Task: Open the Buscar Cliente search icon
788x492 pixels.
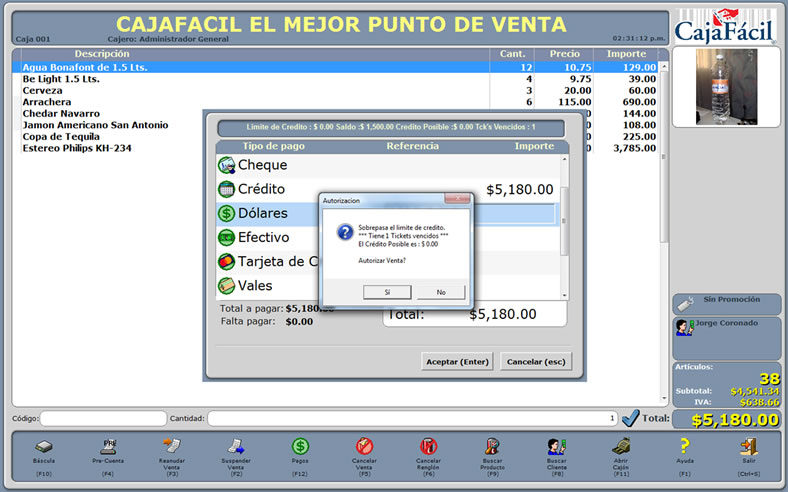Action: pos(556,446)
